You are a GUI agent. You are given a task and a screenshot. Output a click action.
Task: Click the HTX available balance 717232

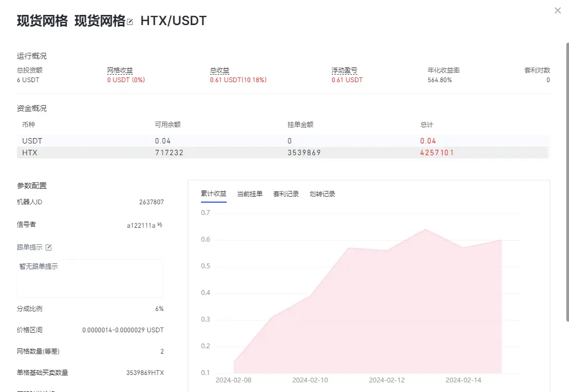point(169,153)
